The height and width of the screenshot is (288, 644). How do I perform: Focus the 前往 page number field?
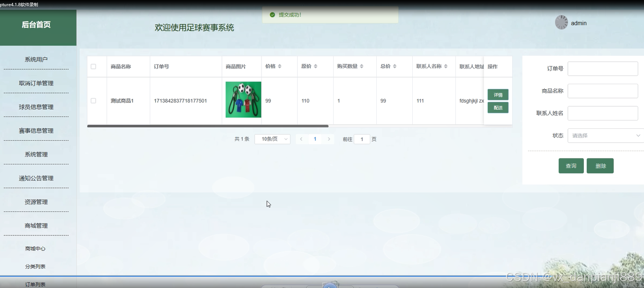[362, 139]
